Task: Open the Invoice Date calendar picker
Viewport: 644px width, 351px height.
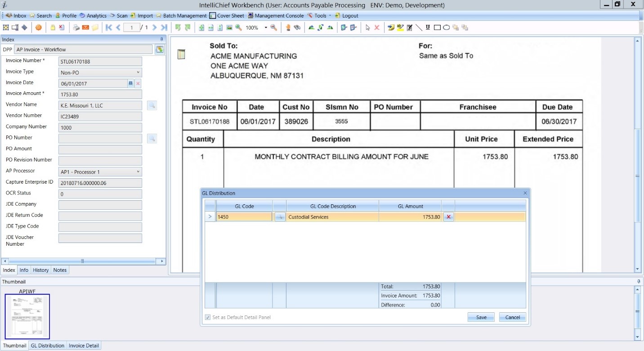Action: (x=130, y=83)
